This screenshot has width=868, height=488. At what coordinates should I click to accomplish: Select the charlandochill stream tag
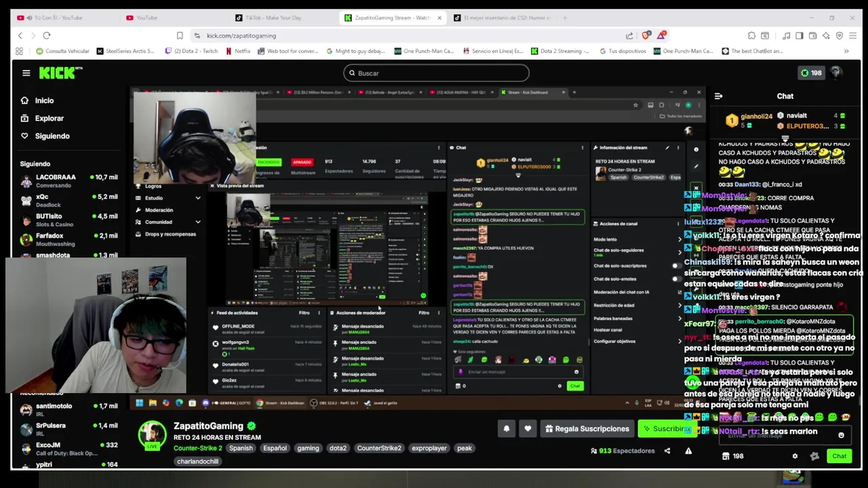point(198,462)
